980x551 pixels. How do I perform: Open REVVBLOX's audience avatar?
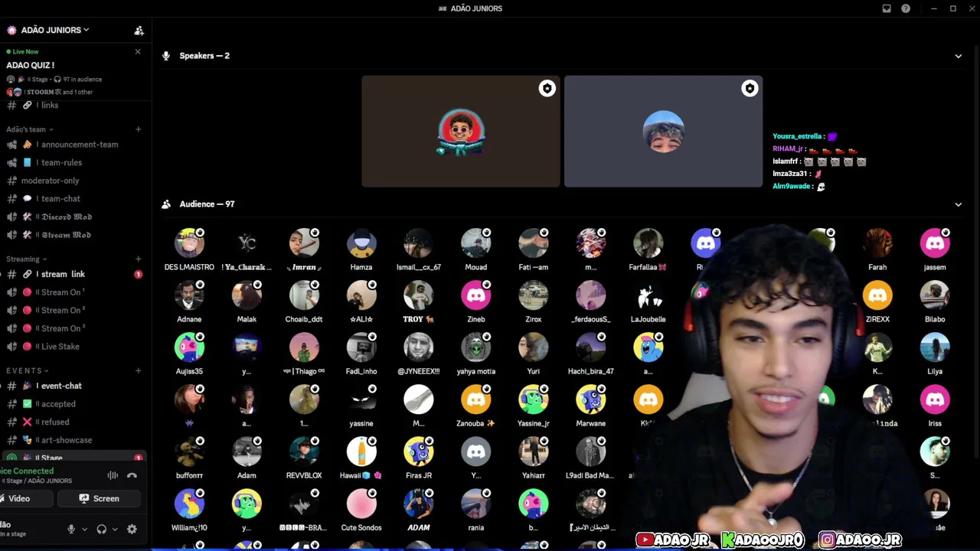tap(304, 452)
